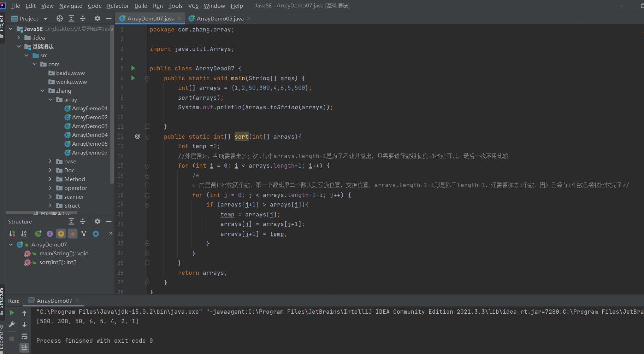Screen dimensions: 644x354
Task: Expand the scanner package
Action: pyautogui.click(x=50, y=197)
